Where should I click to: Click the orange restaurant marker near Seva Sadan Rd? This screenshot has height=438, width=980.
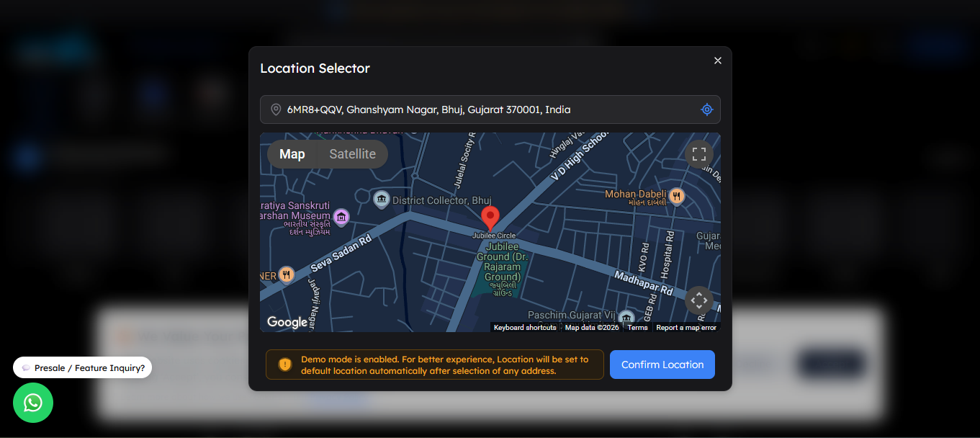(x=287, y=274)
